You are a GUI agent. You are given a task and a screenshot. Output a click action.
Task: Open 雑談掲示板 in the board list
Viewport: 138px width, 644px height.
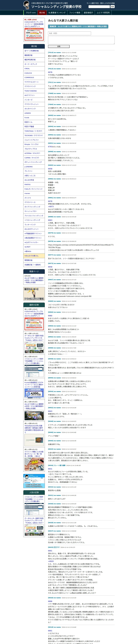[x=34, y=55]
